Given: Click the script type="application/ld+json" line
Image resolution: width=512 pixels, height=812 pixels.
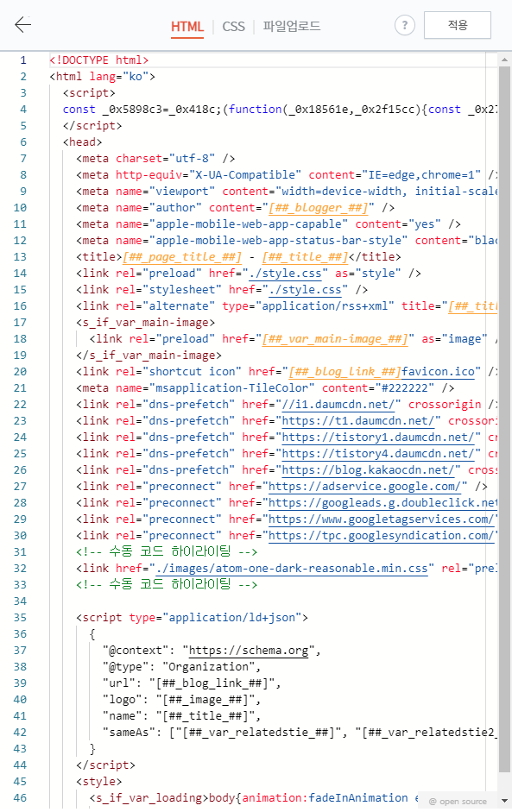Looking at the screenshot, I should [193, 618].
